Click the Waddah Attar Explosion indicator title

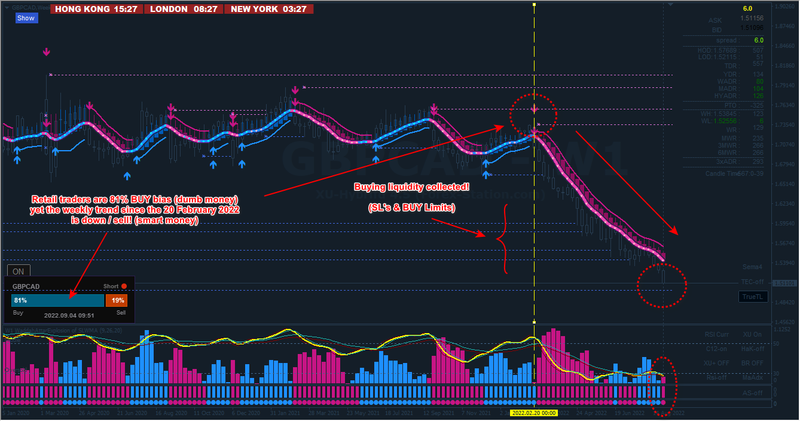[x=64, y=331]
